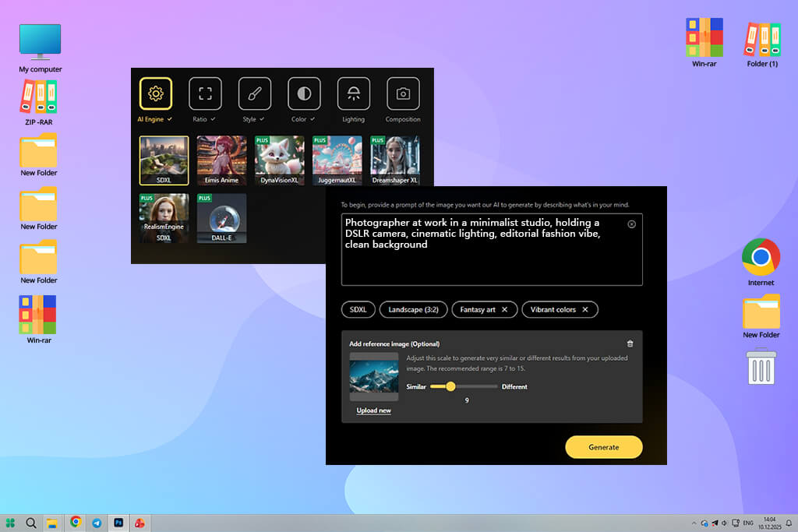Screen dimensions: 798x532
Task: Click the Landscape (3:2) tag chip
Action: [413, 310]
